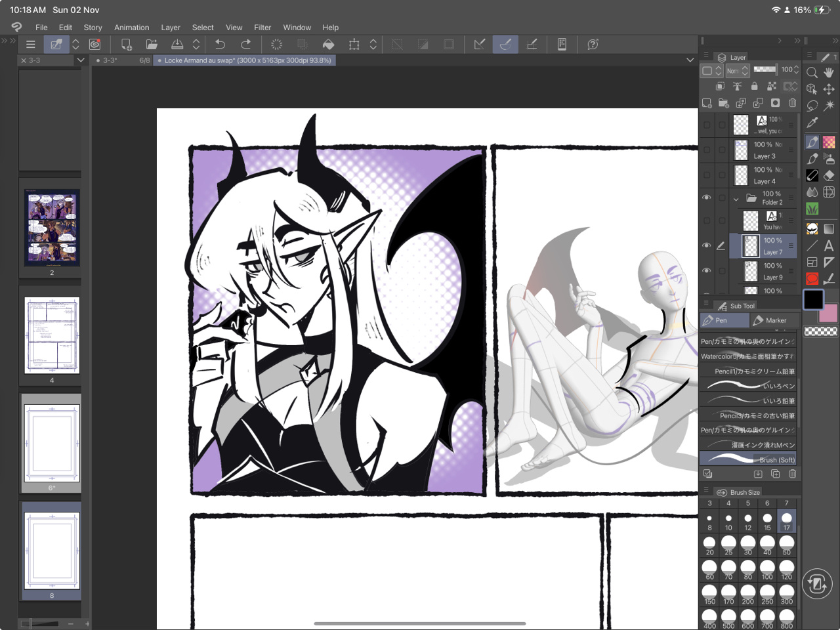Select the pink Decoration tool
Screen dimensions: 840x630
click(x=829, y=142)
